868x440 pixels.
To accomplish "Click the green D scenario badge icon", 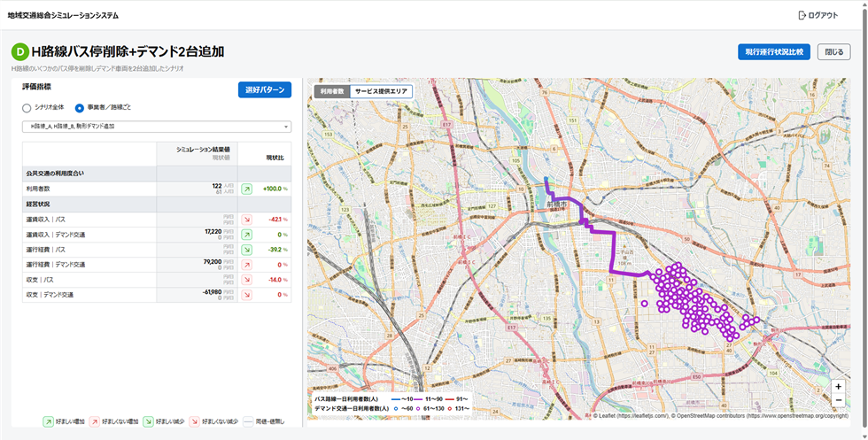I will tap(19, 52).
